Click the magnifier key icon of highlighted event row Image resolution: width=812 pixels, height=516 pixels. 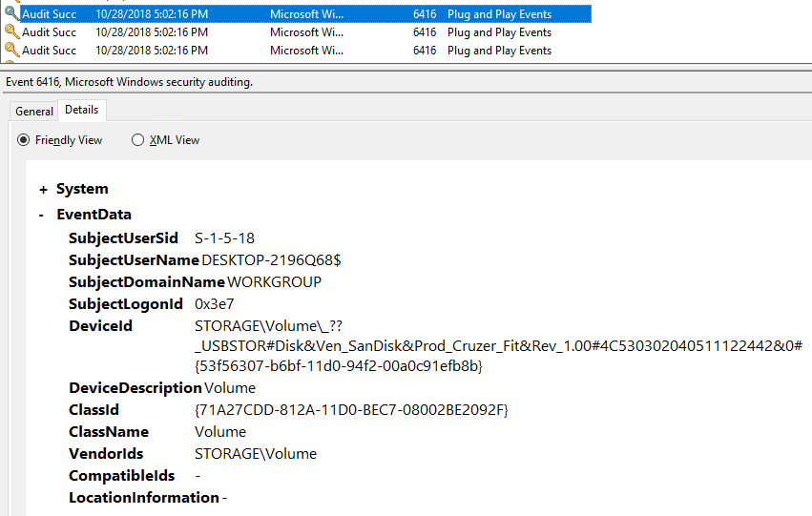[11, 14]
